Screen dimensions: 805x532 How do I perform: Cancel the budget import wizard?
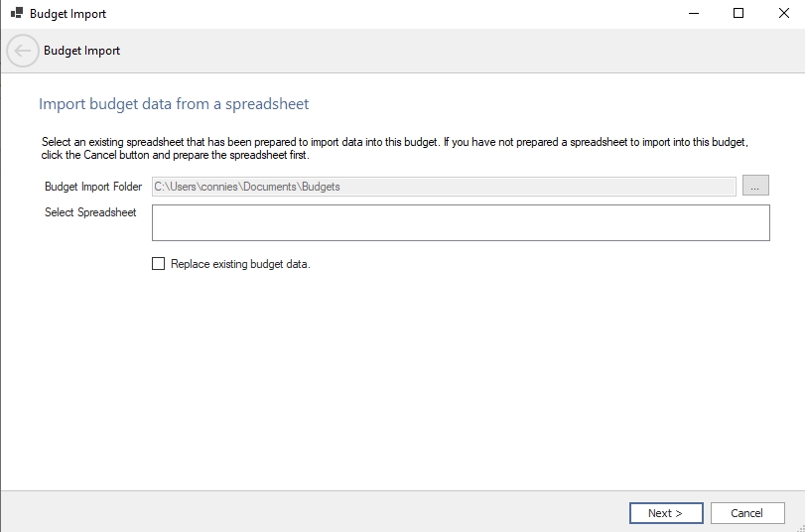(746, 513)
